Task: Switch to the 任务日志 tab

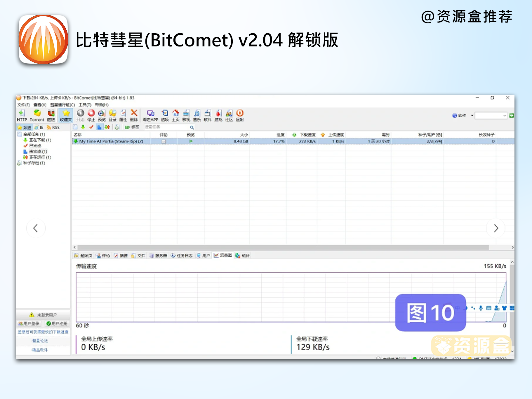Action: click(182, 256)
